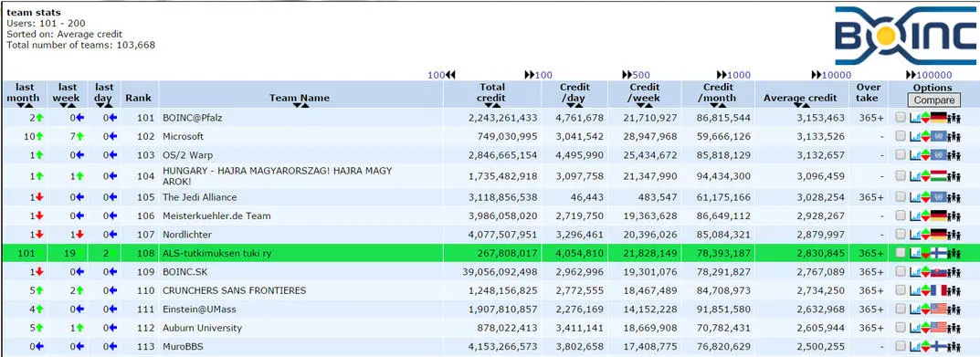Skip forward 1000 teams link

coord(733,75)
